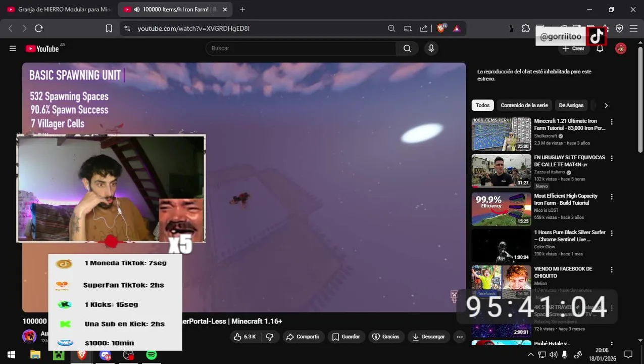
Task: Open 1 Hours Pure Black Silver Surfer thumbnail
Action: pyautogui.click(x=502, y=246)
